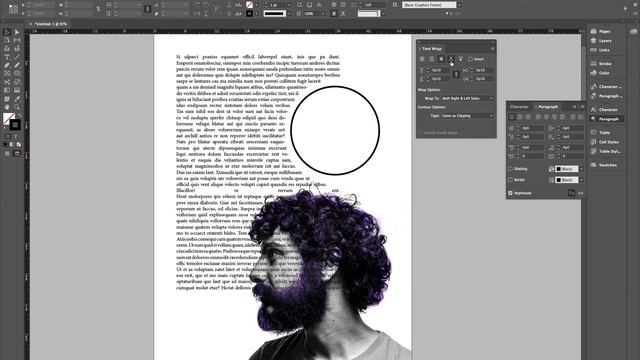The height and width of the screenshot is (360, 640).
Task: Select the Gap tool
Action: 17,40
